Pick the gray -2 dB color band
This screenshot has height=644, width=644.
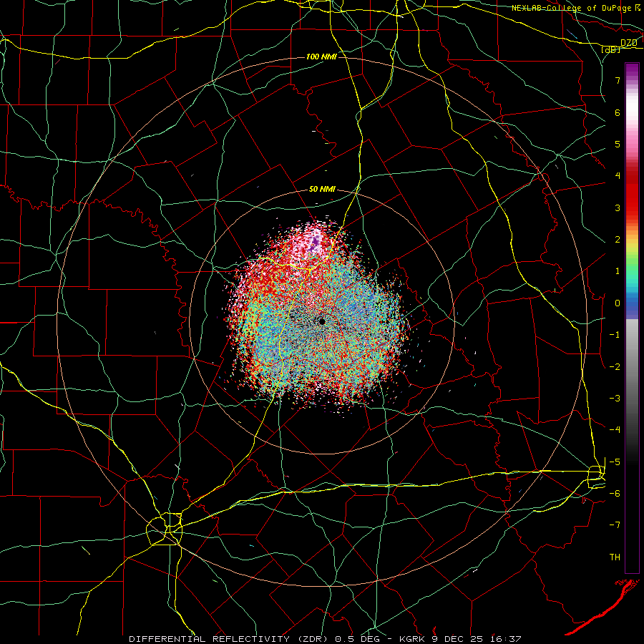tap(632, 366)
